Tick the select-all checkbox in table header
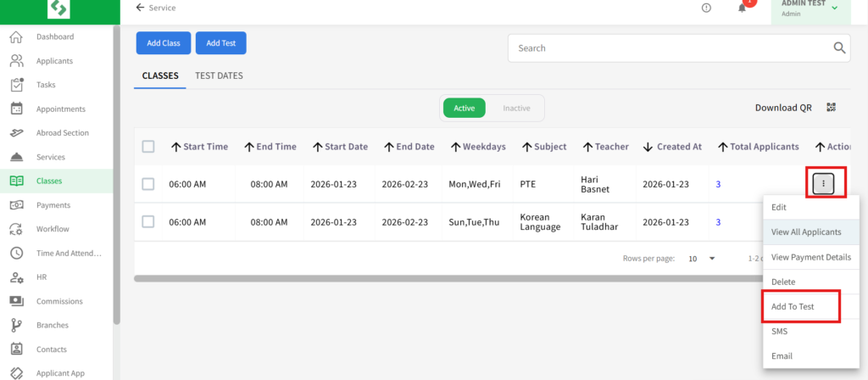The width and height of the screenshot is (868, 380). 148,147
